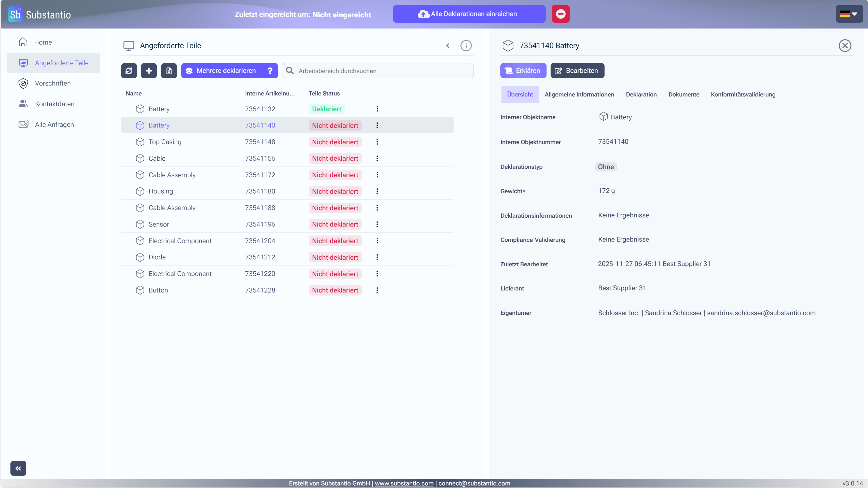Screen dimensions: 868x488
Task: Click the help question mark on Mehrere deklarieren
Action: (270, 71)
